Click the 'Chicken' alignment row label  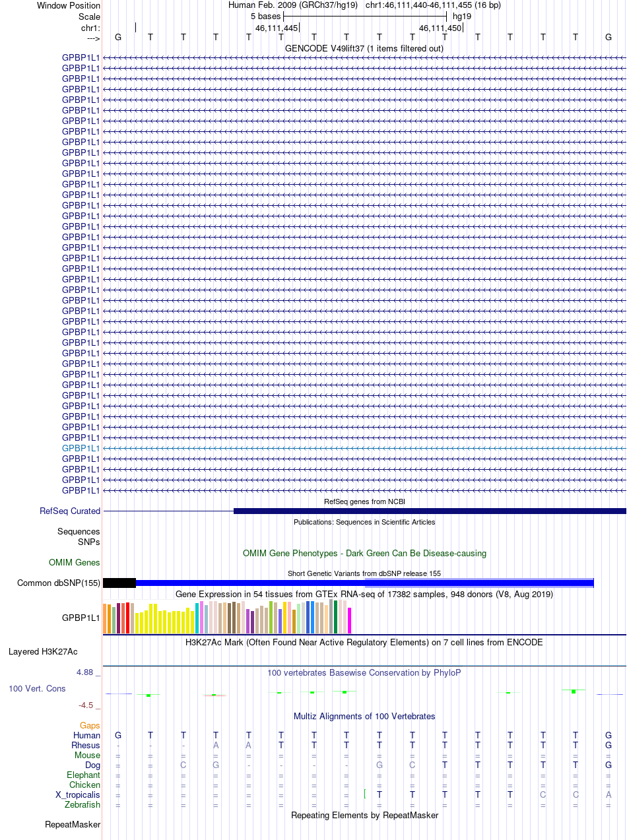coord(85,785)
